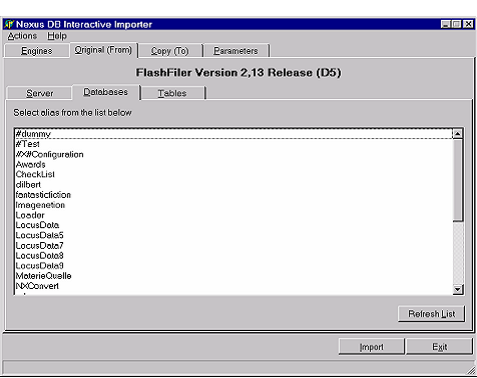Screen dimensions: 477x378
Task: Minimize the Nexus DB Importer window
Action: tap(445, 24)
